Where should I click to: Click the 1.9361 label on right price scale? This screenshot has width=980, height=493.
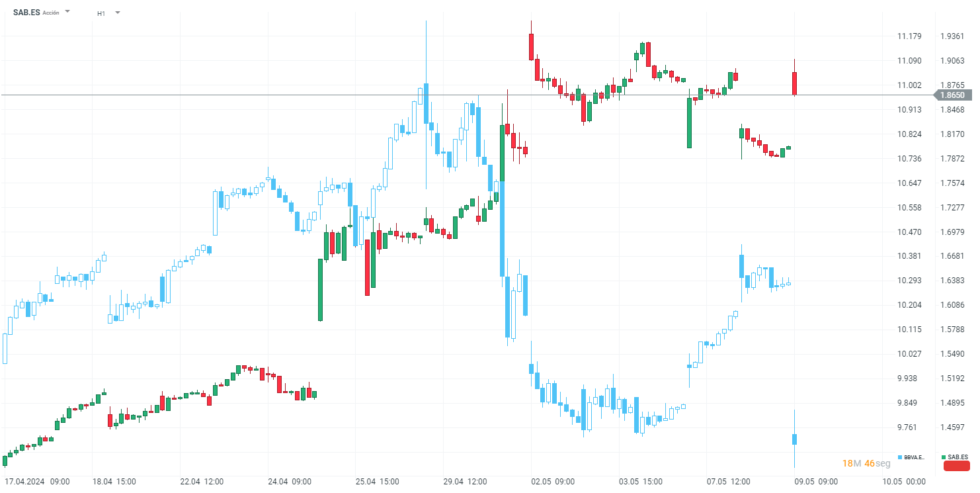tap(951, 36)
